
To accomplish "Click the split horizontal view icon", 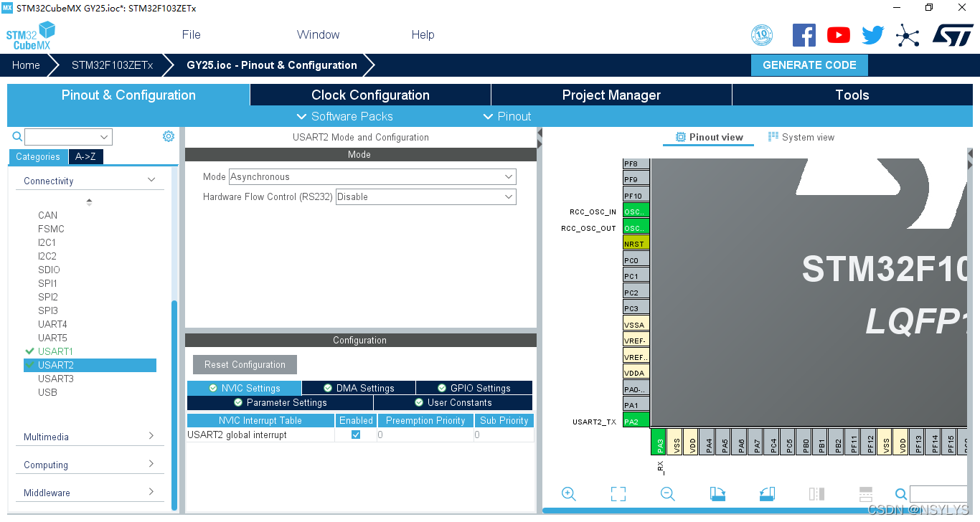I will tap(866, 494).
